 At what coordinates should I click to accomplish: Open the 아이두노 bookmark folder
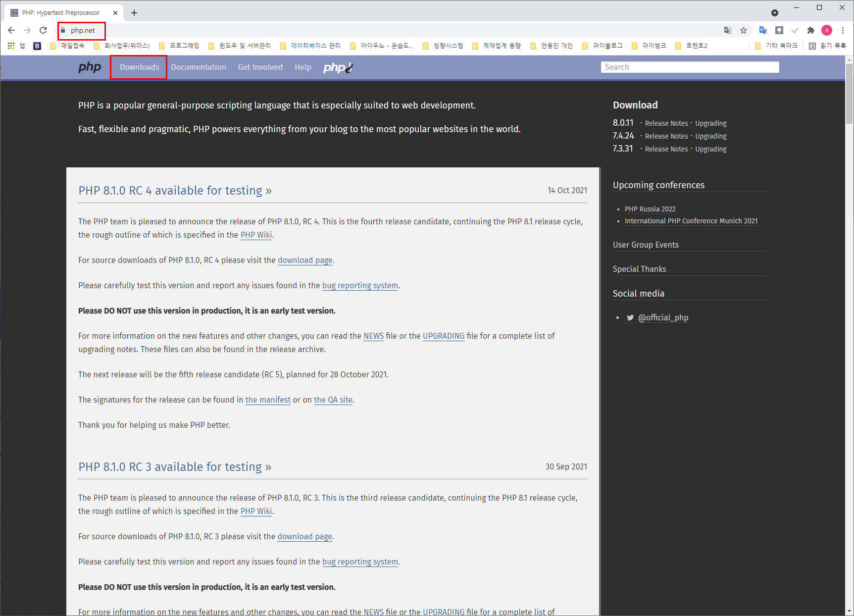pos(382,46)
